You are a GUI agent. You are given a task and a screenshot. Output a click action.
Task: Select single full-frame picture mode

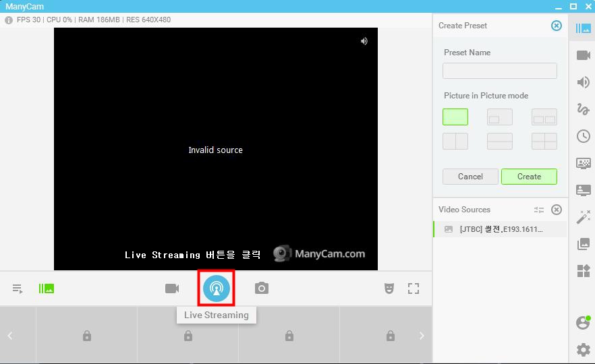tap(455, 117)
